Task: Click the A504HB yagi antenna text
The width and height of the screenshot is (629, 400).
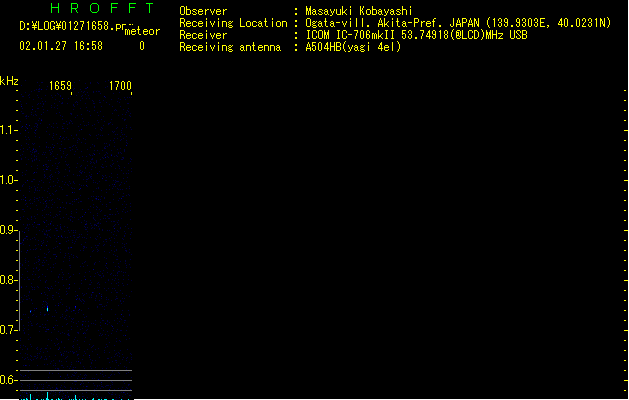Action: coord(353,47)
